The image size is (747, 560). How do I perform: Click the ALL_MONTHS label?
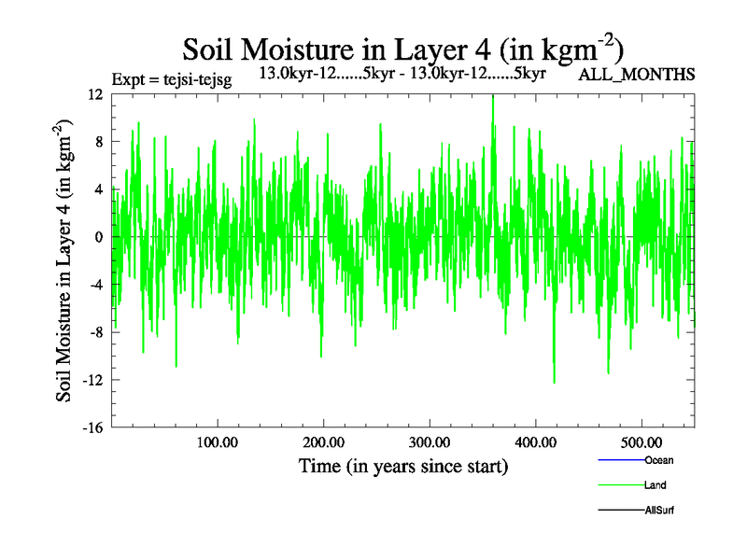pyautogui.click(x=637, y=75)
